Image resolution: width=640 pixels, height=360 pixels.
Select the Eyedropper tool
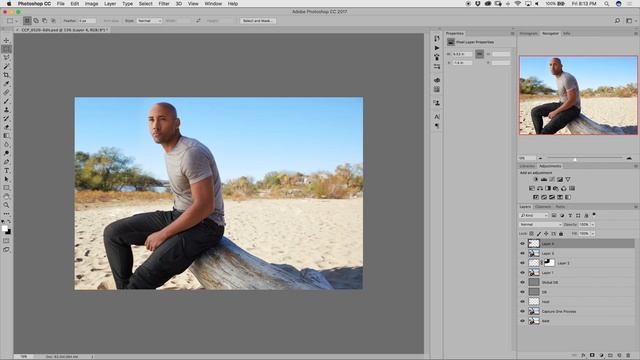(6, 84)
